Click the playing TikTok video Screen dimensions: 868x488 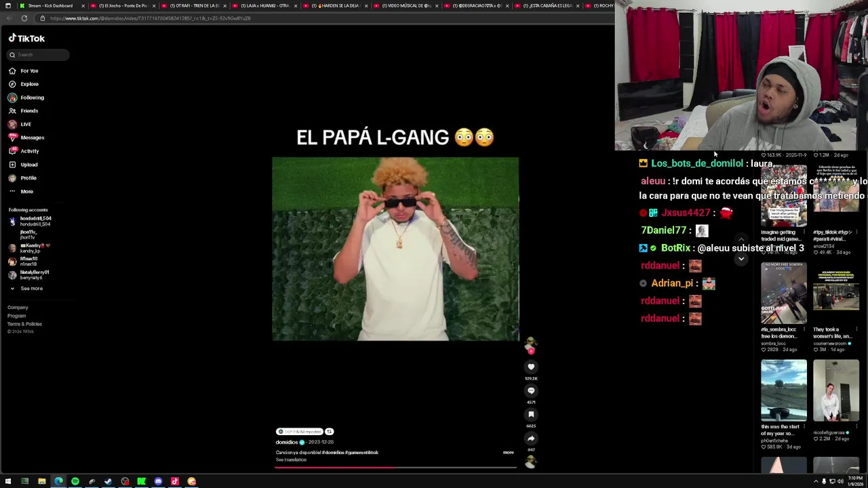click(395, 249)
